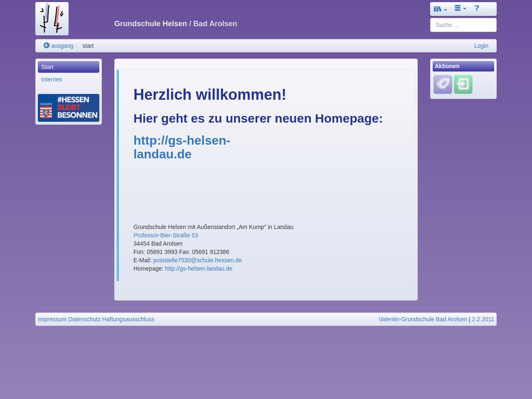Screen dimensions: 532x399
Task: Click Valentin-Grundschule Bad Arolsen footer link
Action: [x=423, y=319]
